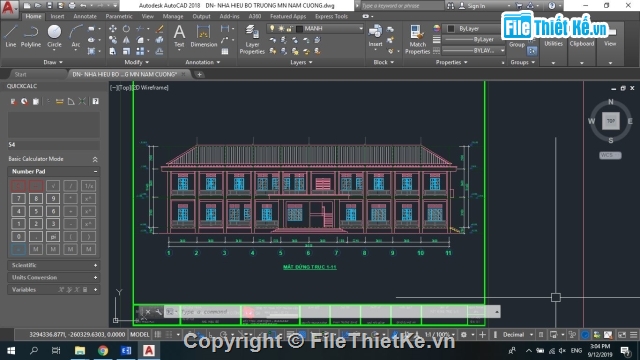Open the Annotate ribbon tab

tap(85, 16)
